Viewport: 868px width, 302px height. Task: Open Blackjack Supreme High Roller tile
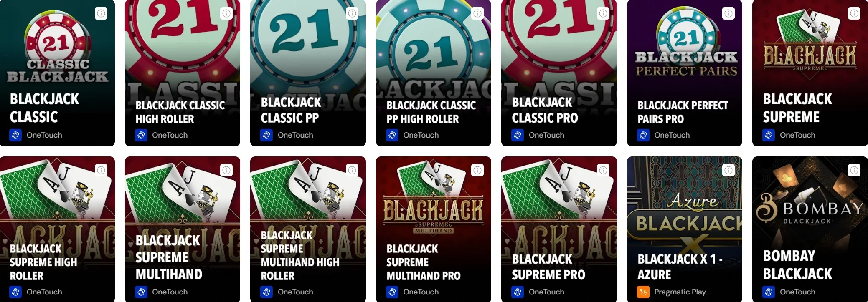pyautogui.click(x=57, y=229)
